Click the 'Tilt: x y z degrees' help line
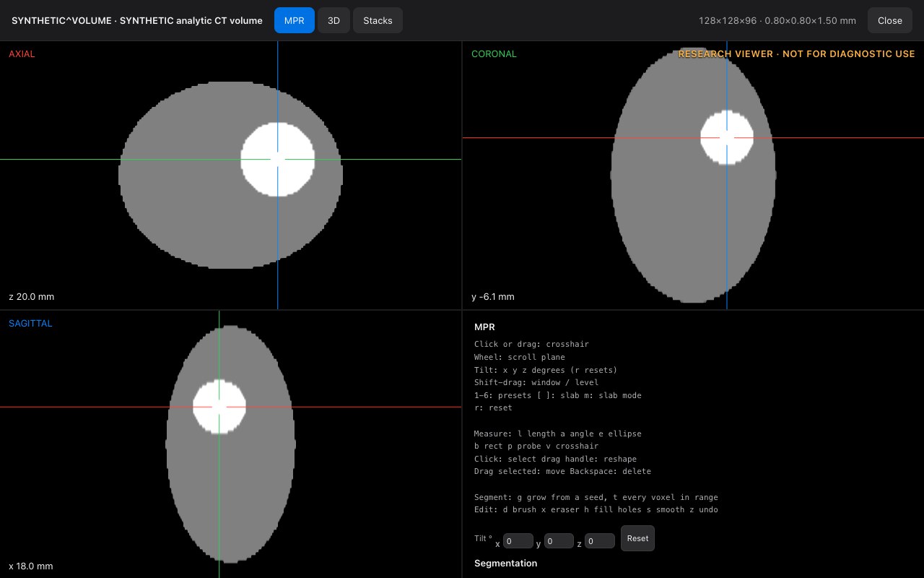The height and width of the screenshot is (578, 924). (546, 370)
